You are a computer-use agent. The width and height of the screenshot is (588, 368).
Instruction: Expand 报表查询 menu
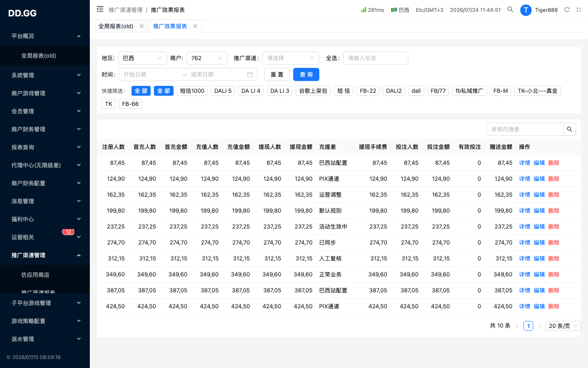pos(45,147)
